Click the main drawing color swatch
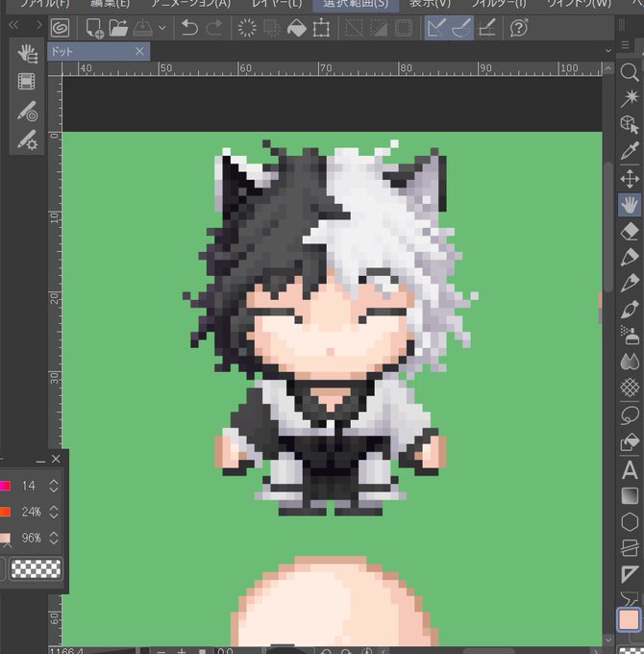Viewport: 644px width, 654px height. tap(629, 619)
